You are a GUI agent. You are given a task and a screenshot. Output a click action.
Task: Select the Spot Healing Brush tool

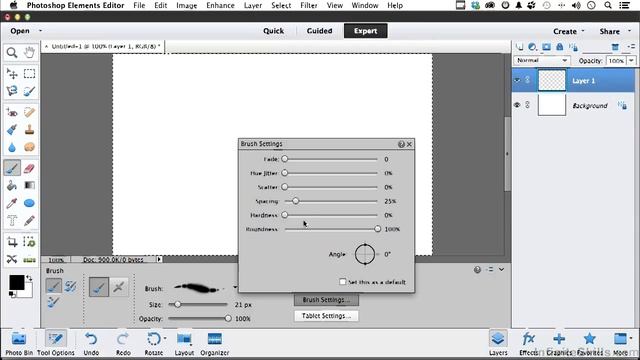(x=29, y=112)
